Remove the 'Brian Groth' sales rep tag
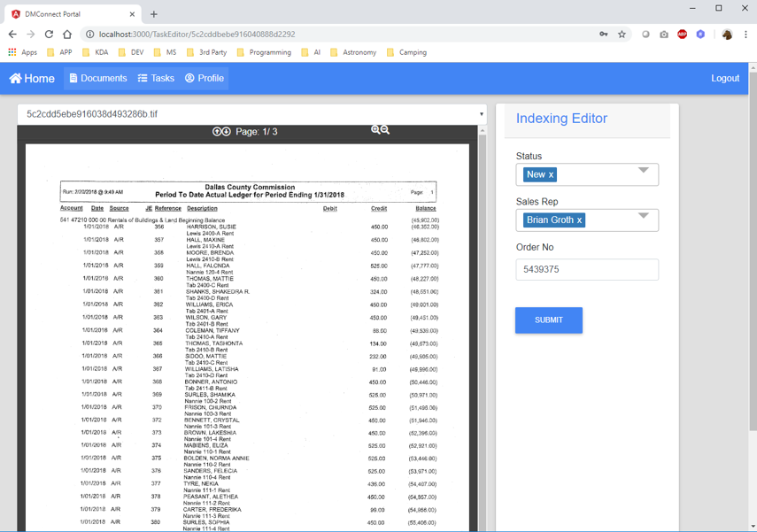757x532 pixels. (579, 220)
